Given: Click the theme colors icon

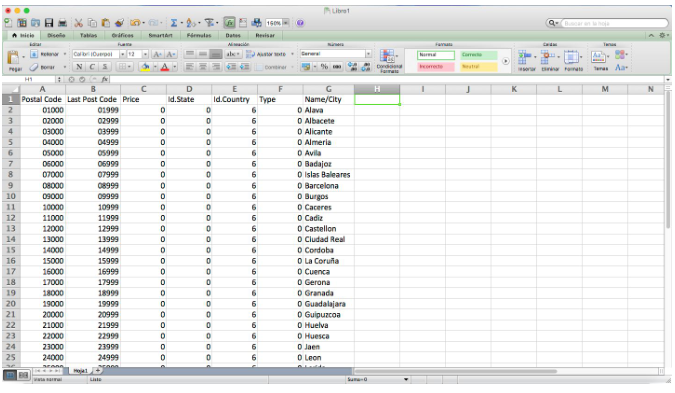Looking at the screenshot, I should (621, 54).
